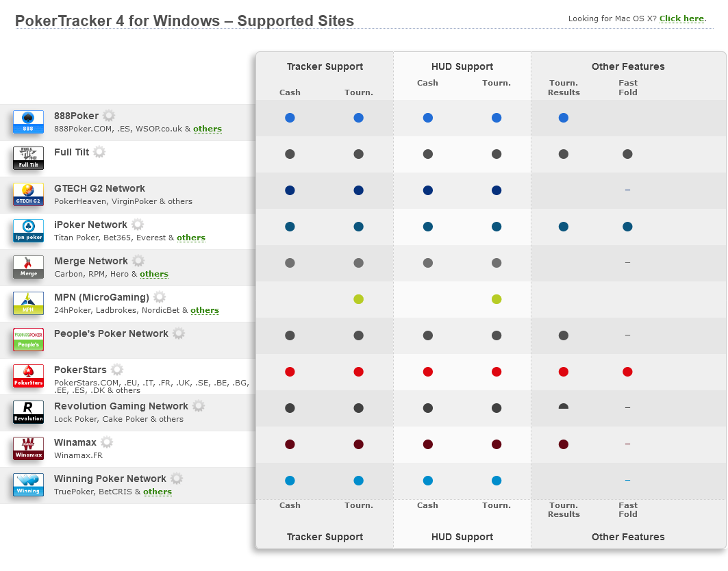Click the top 'Tracker Support' column header
The image size is (728, 571).
point(325,66)
